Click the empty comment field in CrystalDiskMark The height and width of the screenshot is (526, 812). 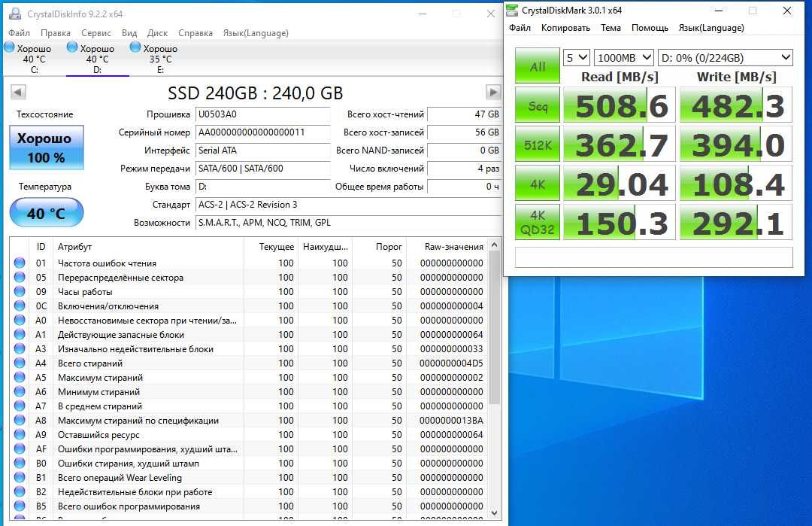click(653, 257)
